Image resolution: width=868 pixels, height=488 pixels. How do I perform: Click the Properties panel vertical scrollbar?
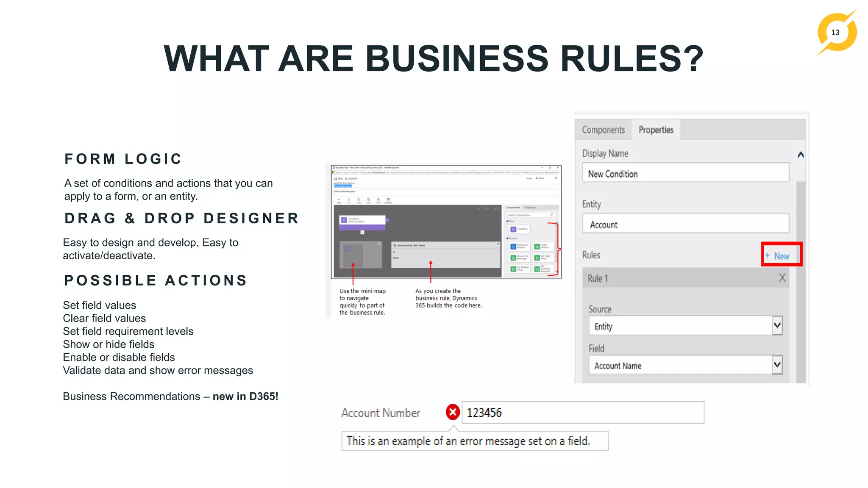tap(801, 282)
